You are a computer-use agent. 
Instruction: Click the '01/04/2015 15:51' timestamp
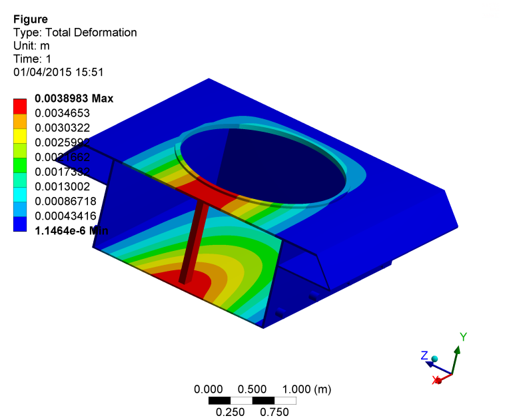[x=58, y=72]
